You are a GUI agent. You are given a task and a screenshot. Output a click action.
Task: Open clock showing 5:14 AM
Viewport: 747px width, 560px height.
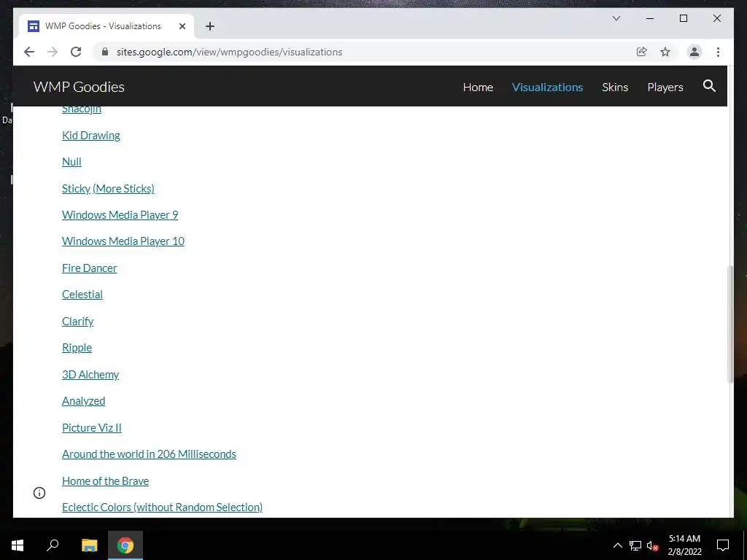point(684,545)
